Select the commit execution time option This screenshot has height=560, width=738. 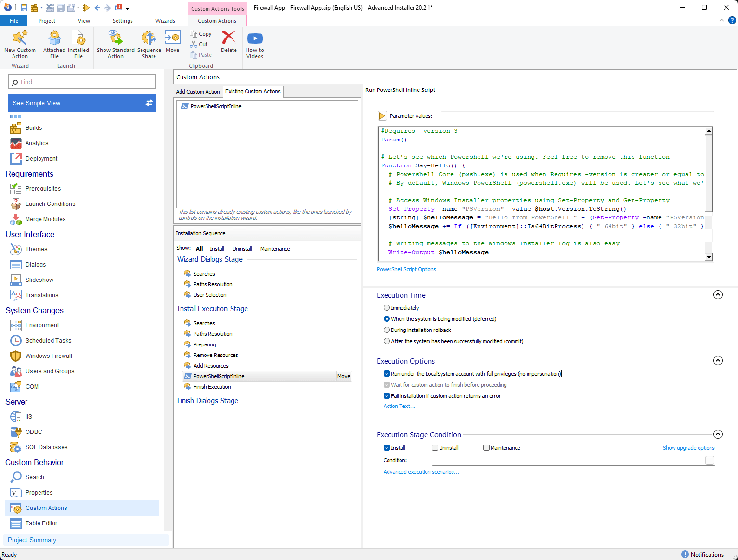[387, 341]
